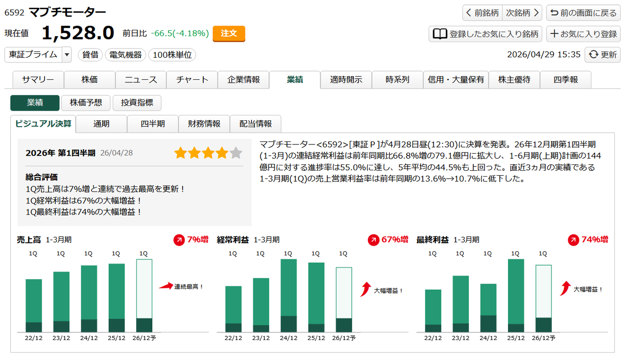The image size is (627, 364).
Task: Click the 大幅増益！ annotation beside 経常利益 chart
Action: click(x=388, y=290)
